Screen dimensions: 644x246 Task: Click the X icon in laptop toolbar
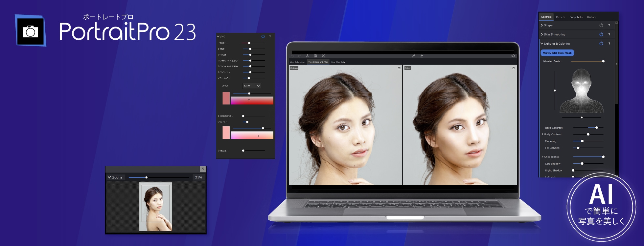pos(323,56)
